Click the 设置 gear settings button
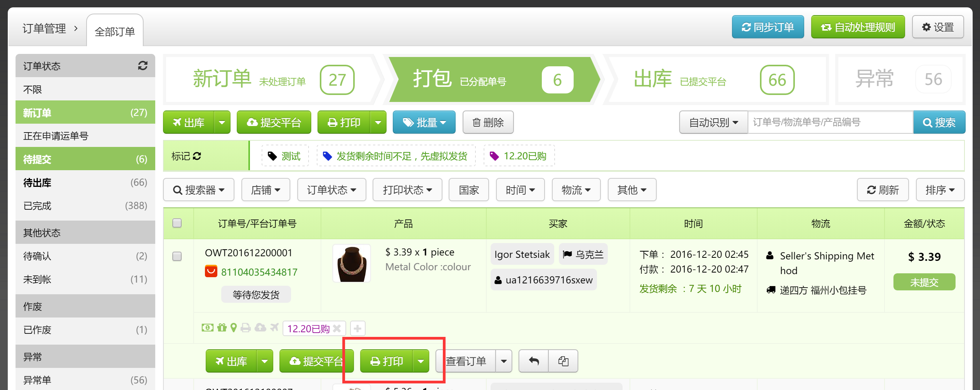Viewport: 980px width, 390px height. 938,27
